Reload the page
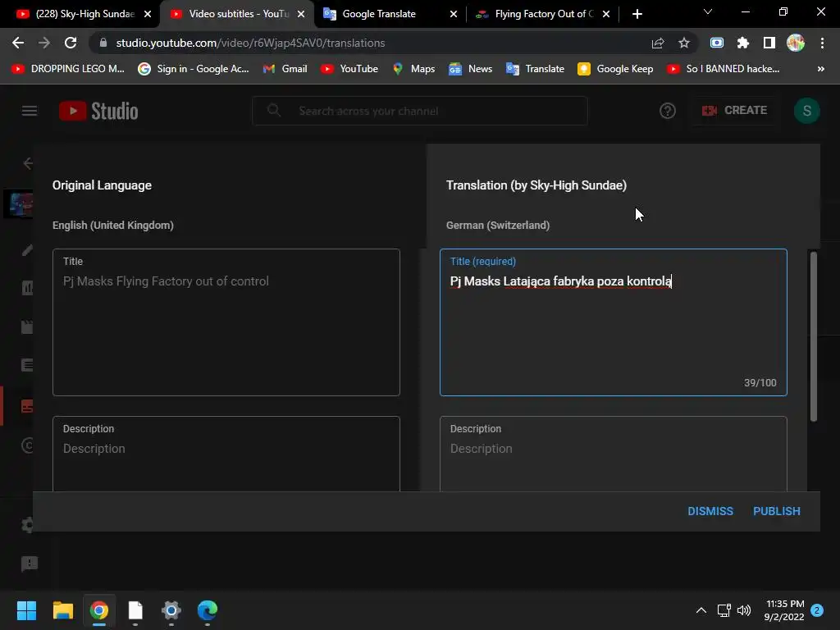840x630 pixels. (x=71, y=43)
